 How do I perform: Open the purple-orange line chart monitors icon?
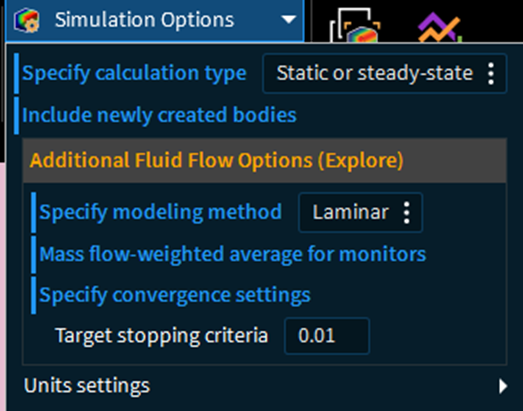440,27
